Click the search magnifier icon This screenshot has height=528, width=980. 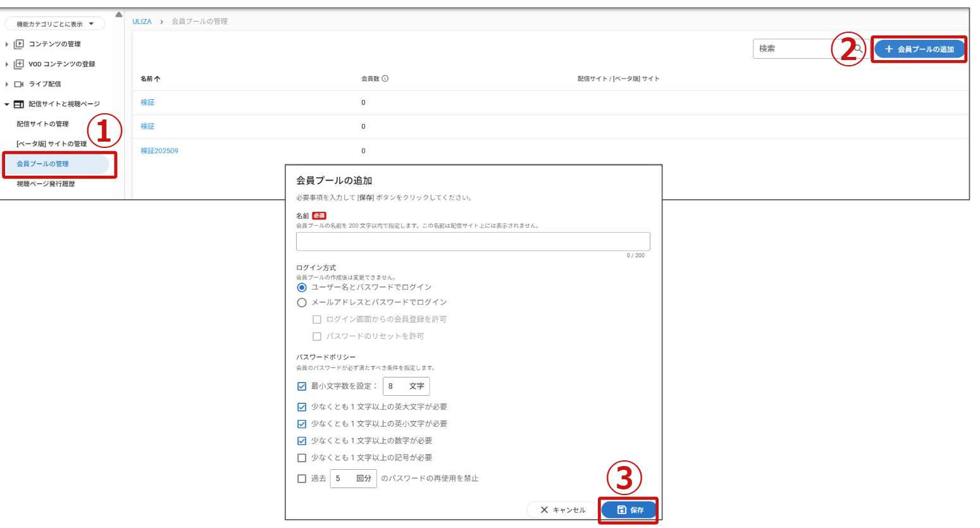pos(859,49)
